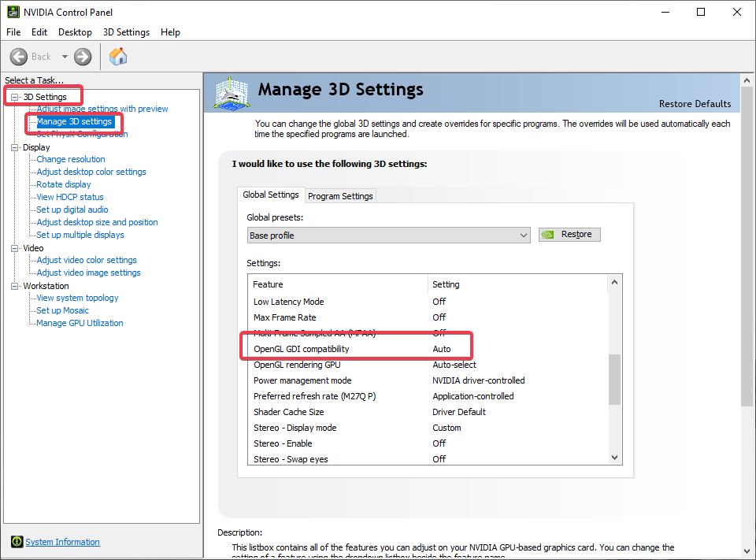Open View system topology

[x=78, y=298]
